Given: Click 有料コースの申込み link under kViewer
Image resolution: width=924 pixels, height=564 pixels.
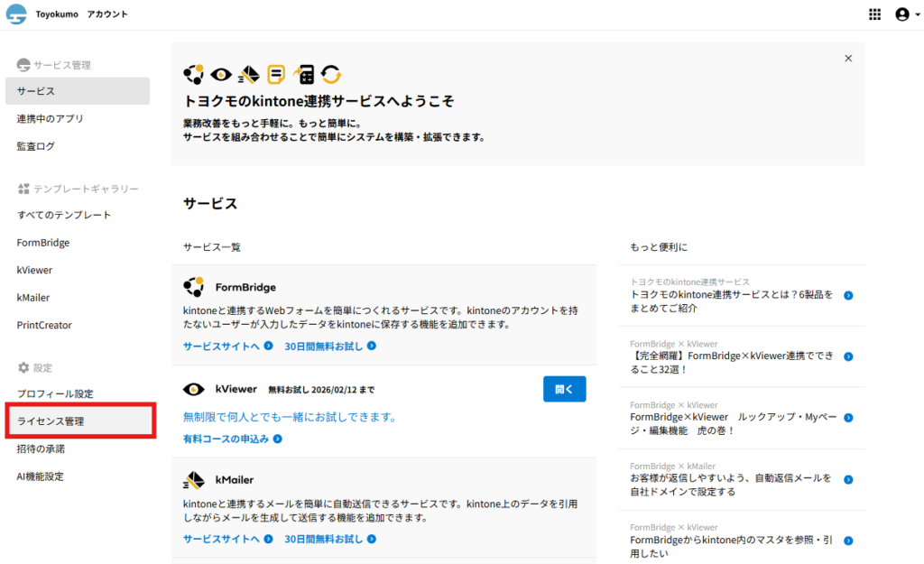Looking at the screenshot, I should (x=233, y=439).
